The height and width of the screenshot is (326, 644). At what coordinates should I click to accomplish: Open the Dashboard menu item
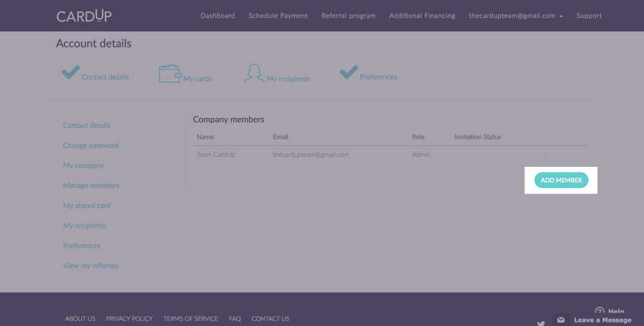point(218,15)
